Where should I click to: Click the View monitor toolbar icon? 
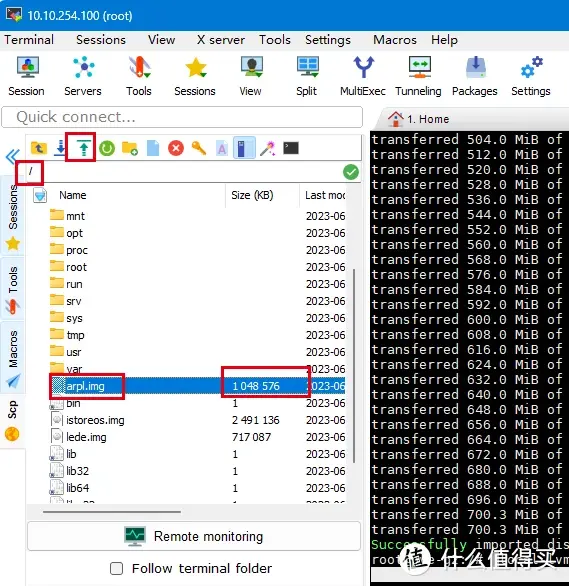pyautogui.click(x=251, y=76)
